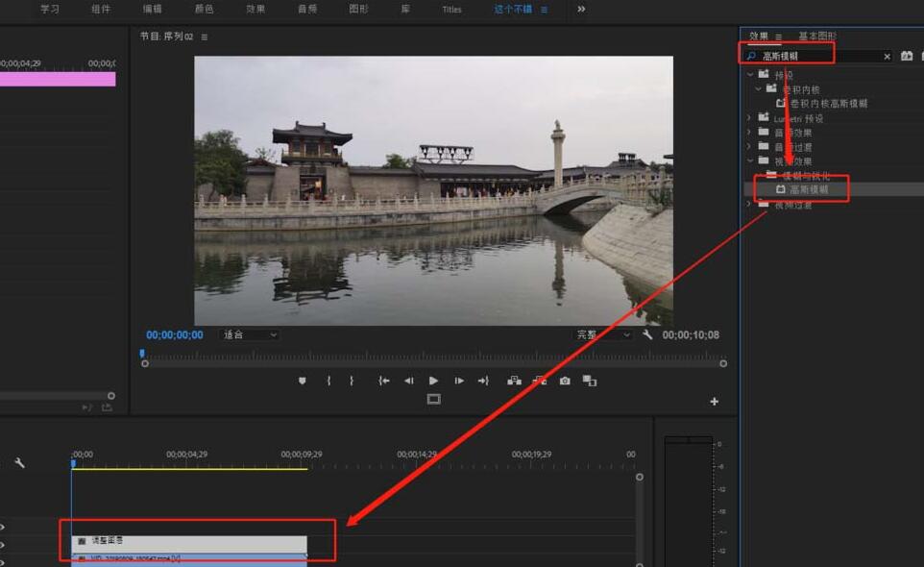Screen dimensions: 924x567
Task: Click the Mark Out icon
Action: (353, 380)
